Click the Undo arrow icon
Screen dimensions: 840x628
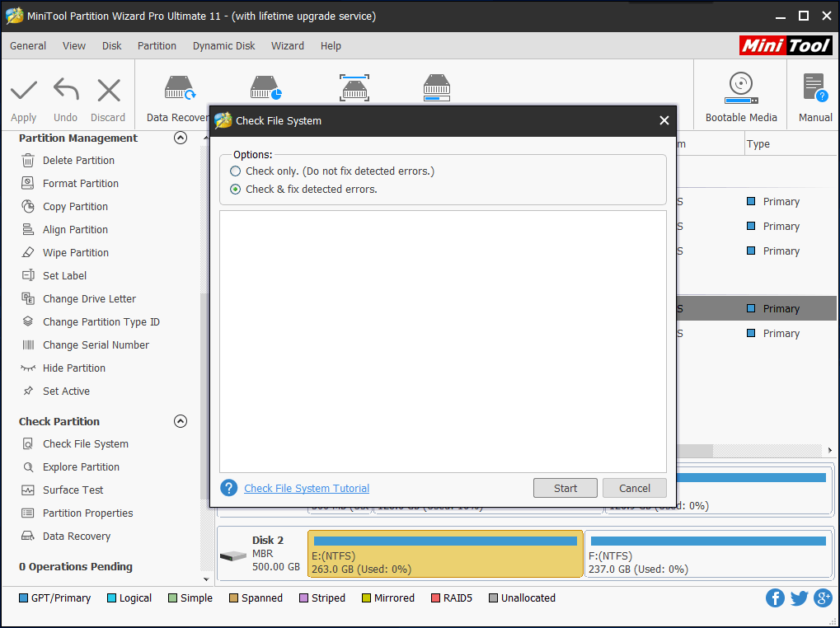click(66, 89)
